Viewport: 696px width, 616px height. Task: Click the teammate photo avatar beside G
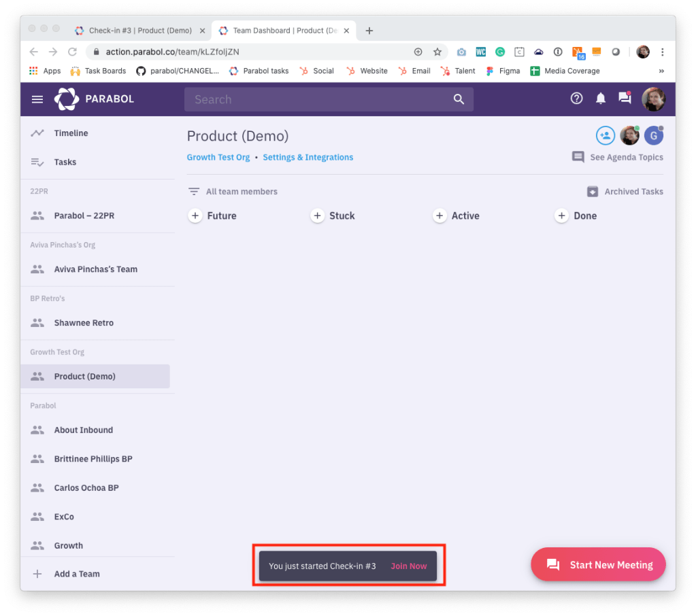[x=629, y=136]
